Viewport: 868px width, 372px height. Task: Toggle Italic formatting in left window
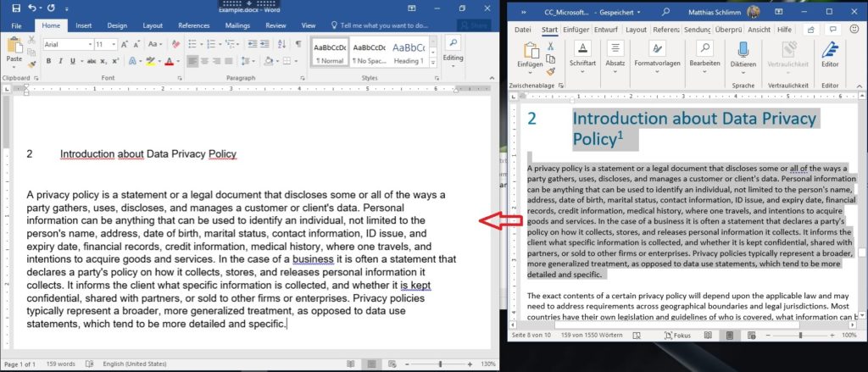click(60, 61)
